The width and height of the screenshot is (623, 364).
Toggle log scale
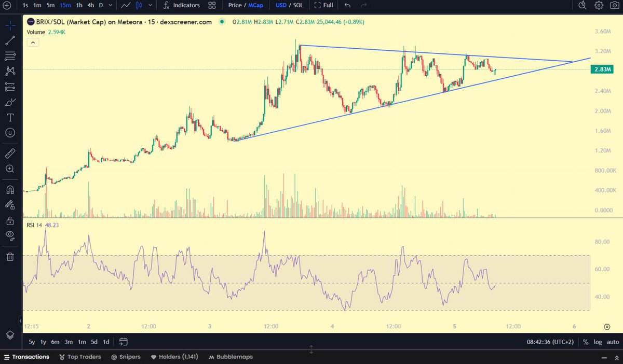click(x=598, y=342)
